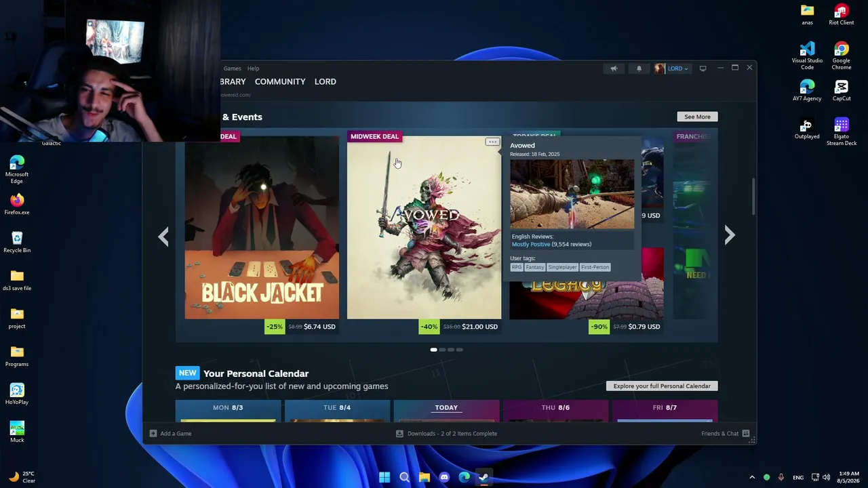Image resolution: width=868 pixels, height=488 pixels.
Task: Open Friends & Chat in Steam
Action: (x=725, y=434)
